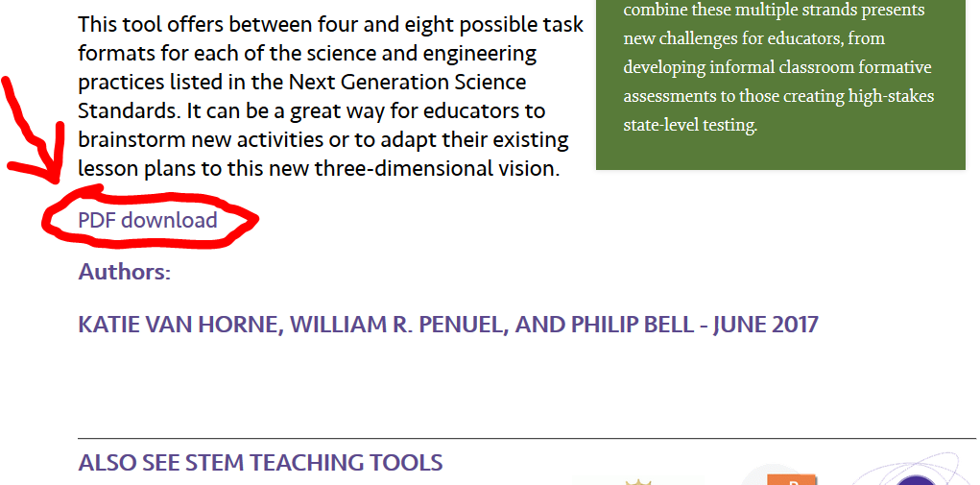Click the orange PowerPoint icon at bottom

tap(792, 480)
